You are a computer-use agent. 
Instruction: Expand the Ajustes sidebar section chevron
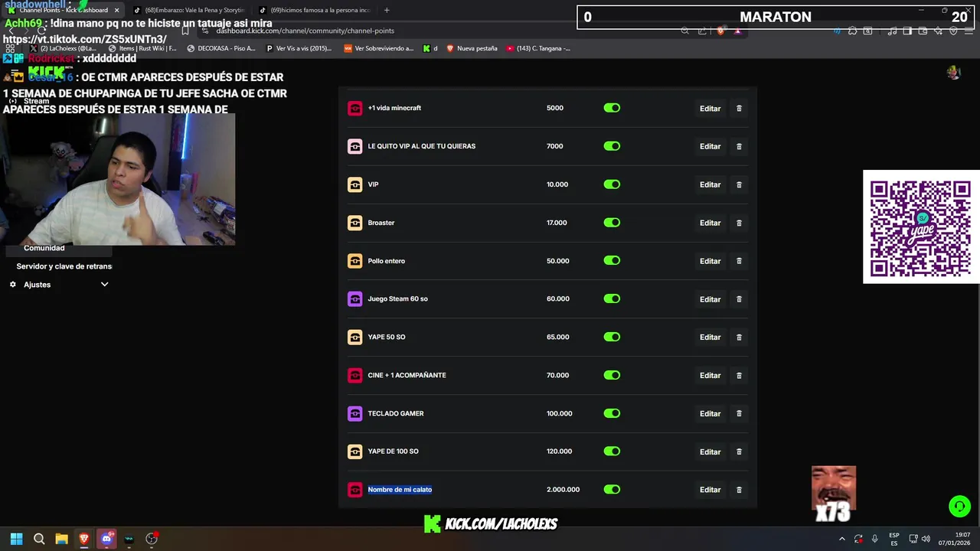coord(105,285)
